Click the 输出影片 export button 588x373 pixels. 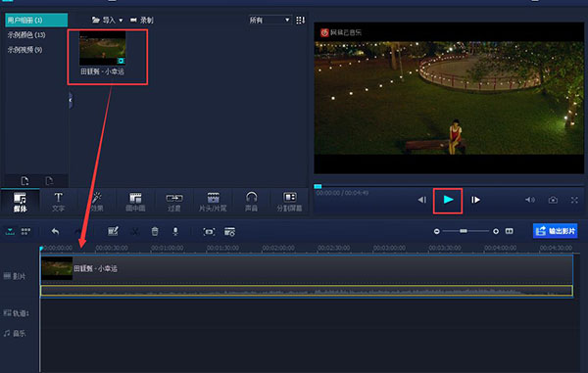[x=555, y=231]
